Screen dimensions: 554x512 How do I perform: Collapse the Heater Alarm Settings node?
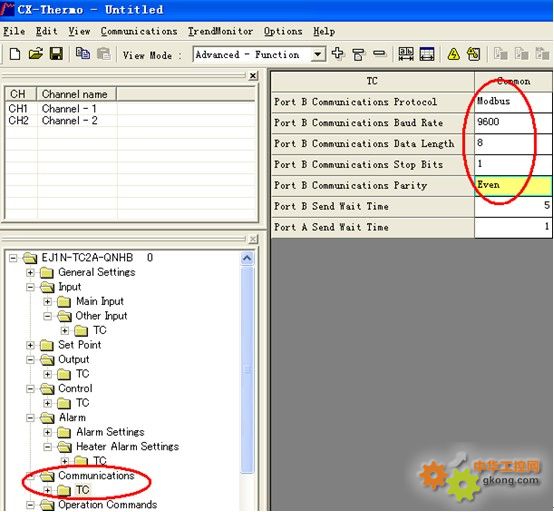47,447
